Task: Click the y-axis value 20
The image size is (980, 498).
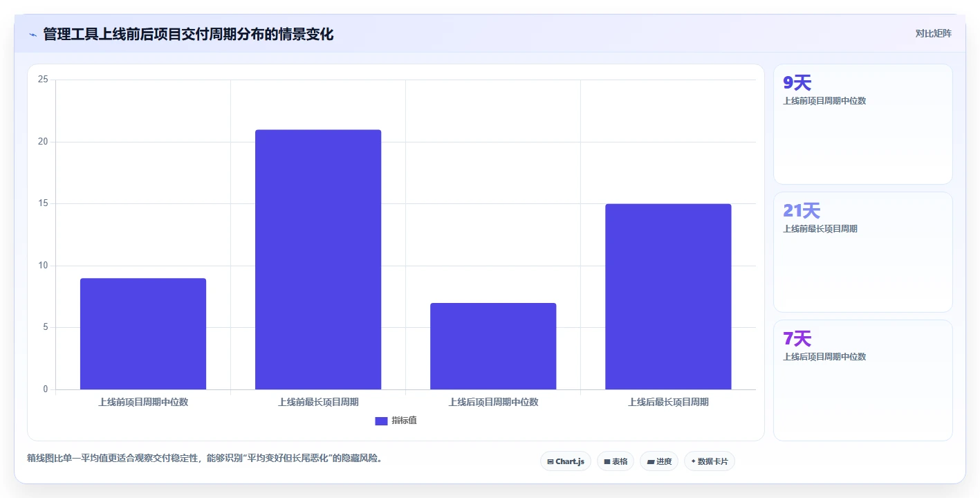Action: [43, 142]
